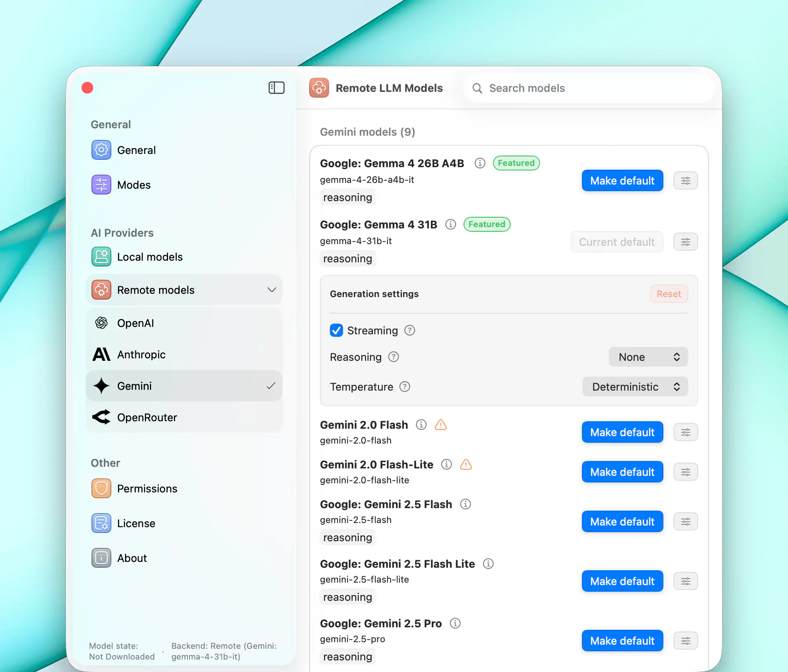Make Gemma 4 26B A4B default

(622, 180)
